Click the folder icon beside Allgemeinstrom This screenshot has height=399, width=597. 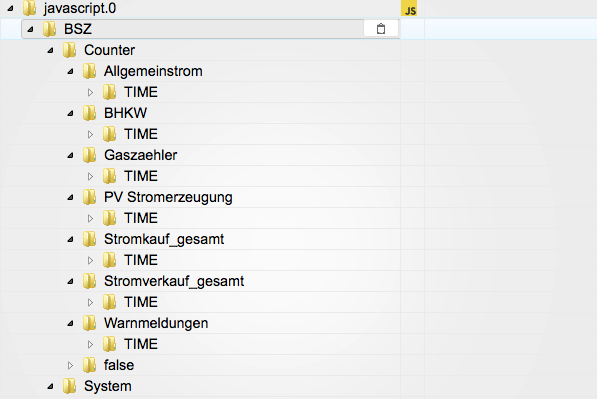tap(89, 71)
